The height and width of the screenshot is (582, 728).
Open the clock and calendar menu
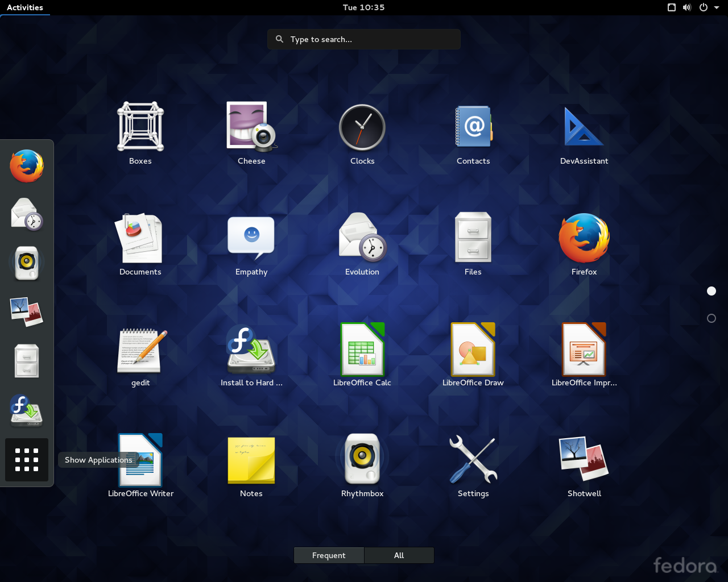point(364,7)
